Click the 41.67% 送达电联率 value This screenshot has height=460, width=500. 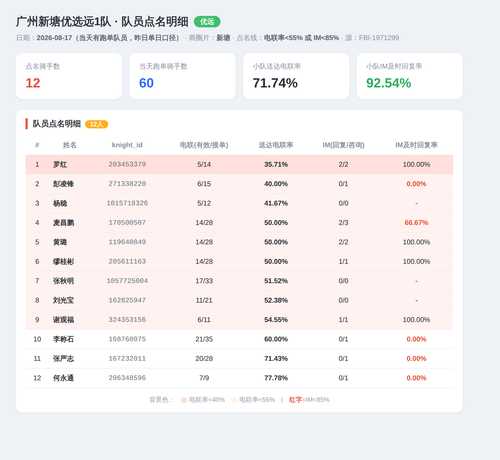coord(276,203)
